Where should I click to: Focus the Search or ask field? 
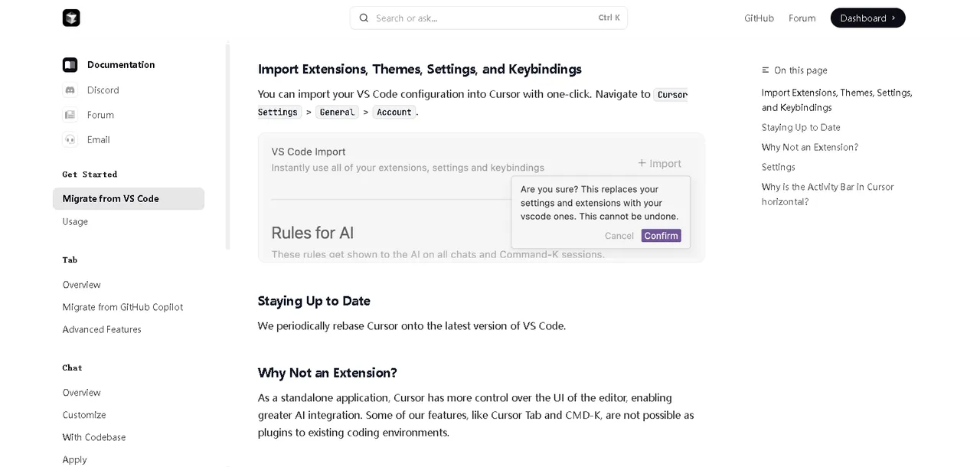click(x=488, y=18)
